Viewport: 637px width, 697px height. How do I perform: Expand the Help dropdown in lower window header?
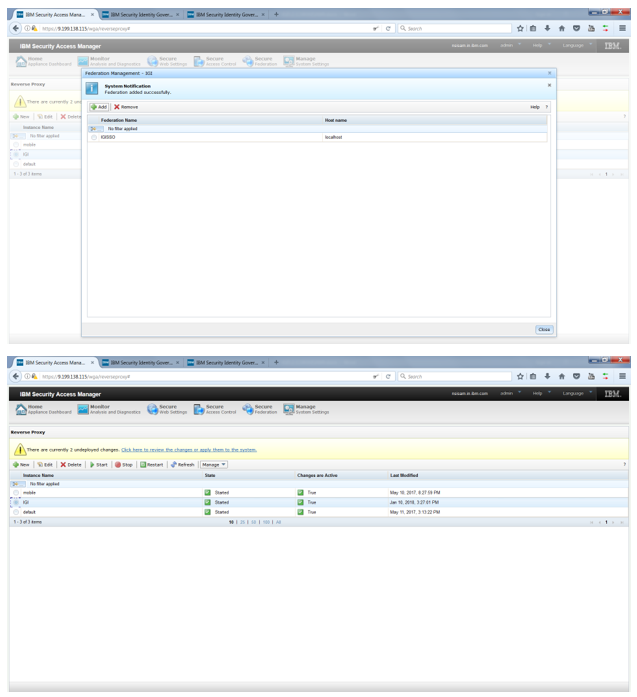(541, 393)
